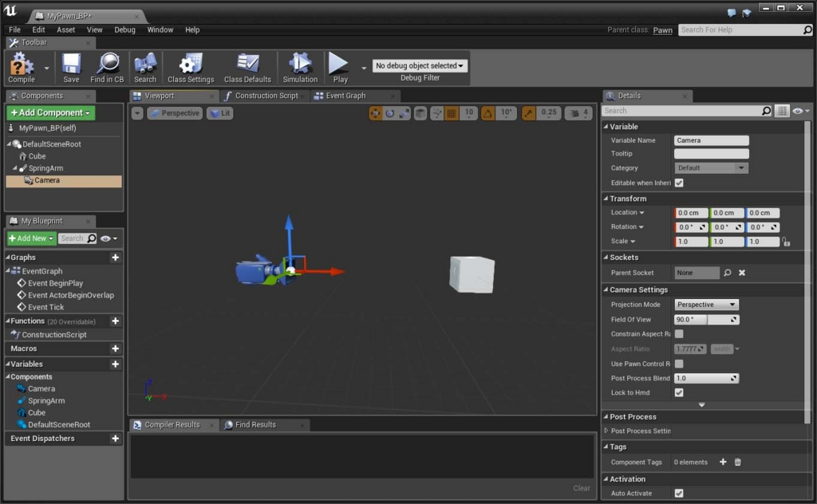Screen dimensions: 817x504
Task: Click Perspective view button
Action: 175,113
